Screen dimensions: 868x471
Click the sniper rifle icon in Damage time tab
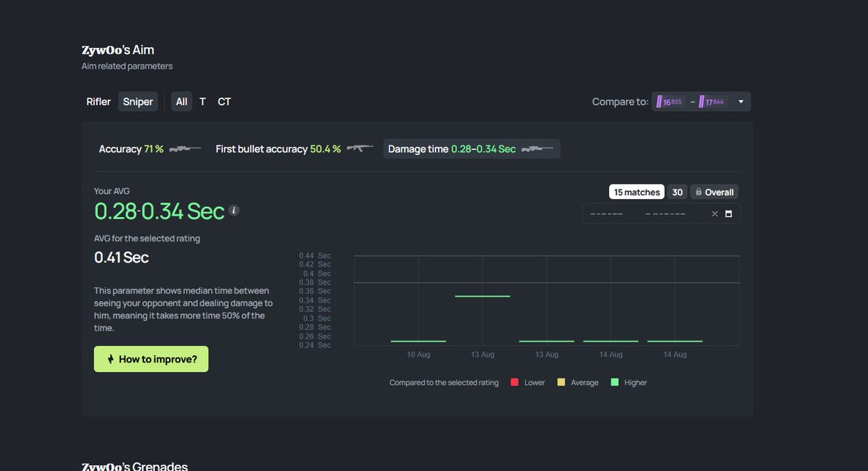coord(538,149)
